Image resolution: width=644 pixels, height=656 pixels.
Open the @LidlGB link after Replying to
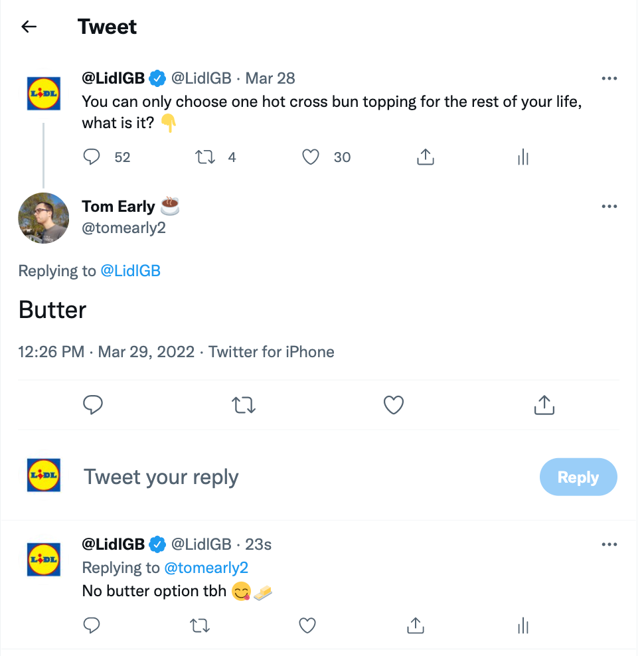pyautogui.click(x=131, y=271)
